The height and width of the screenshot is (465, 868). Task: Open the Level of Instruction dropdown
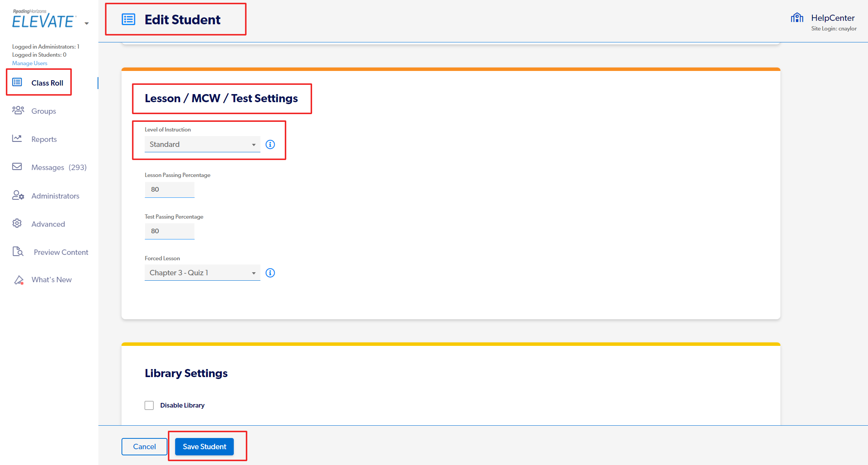click(x=203, y=144)
